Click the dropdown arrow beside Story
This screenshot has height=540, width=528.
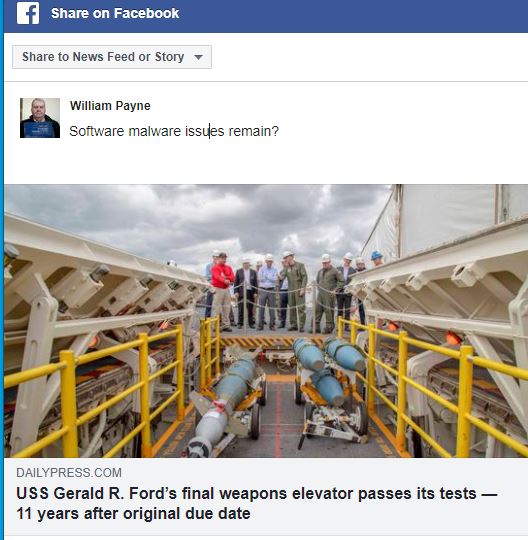(198, 57)
